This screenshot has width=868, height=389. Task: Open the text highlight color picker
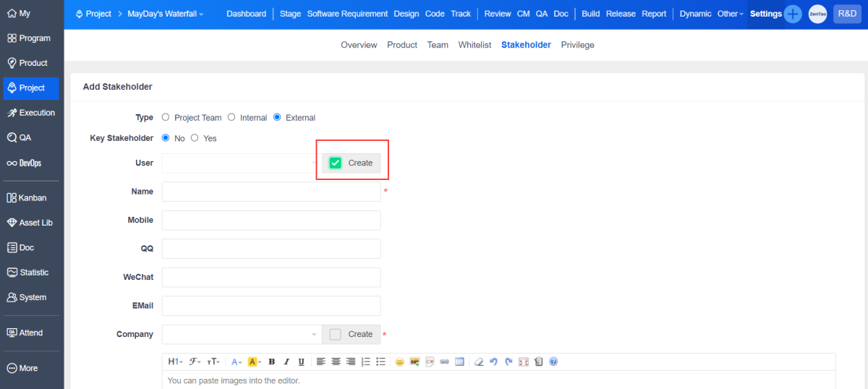coord(254,362)
